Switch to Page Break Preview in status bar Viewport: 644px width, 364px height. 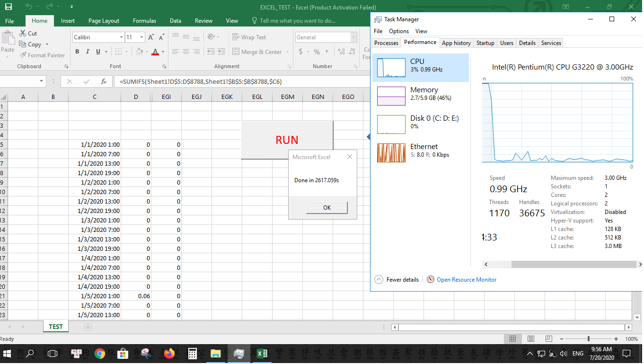(548, 339)
